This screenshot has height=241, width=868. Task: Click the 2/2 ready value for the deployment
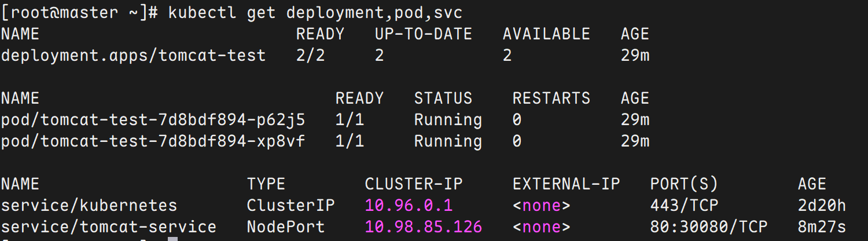[x=311, y=56]
